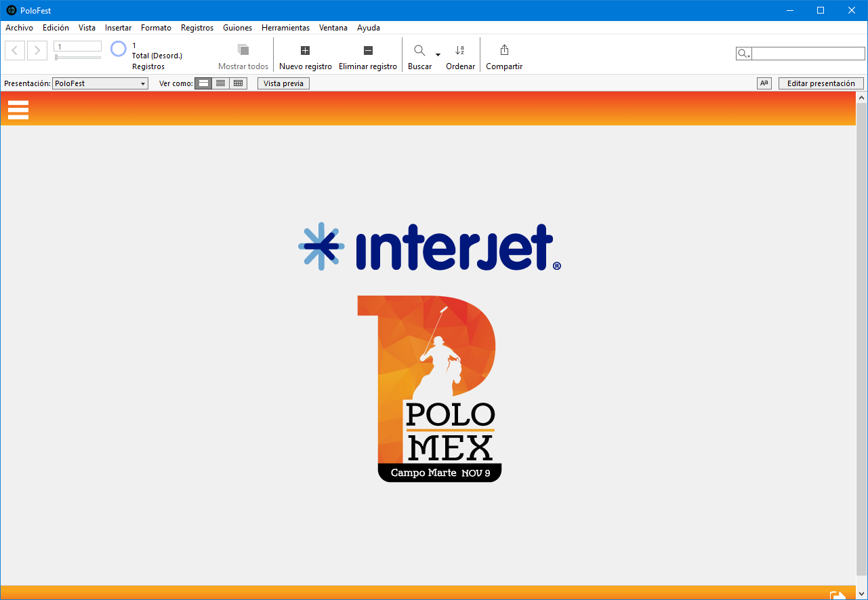Open the Guiones menu
The image size is (868, 600).
pos(237,28)
